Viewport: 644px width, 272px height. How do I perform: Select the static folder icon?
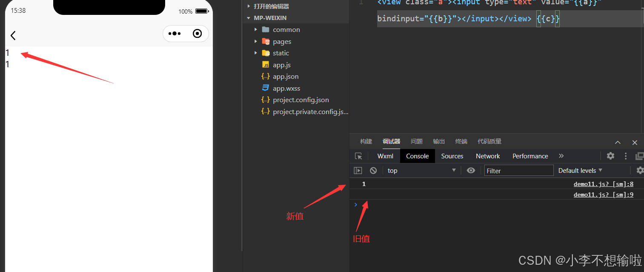tap(266, 53)
